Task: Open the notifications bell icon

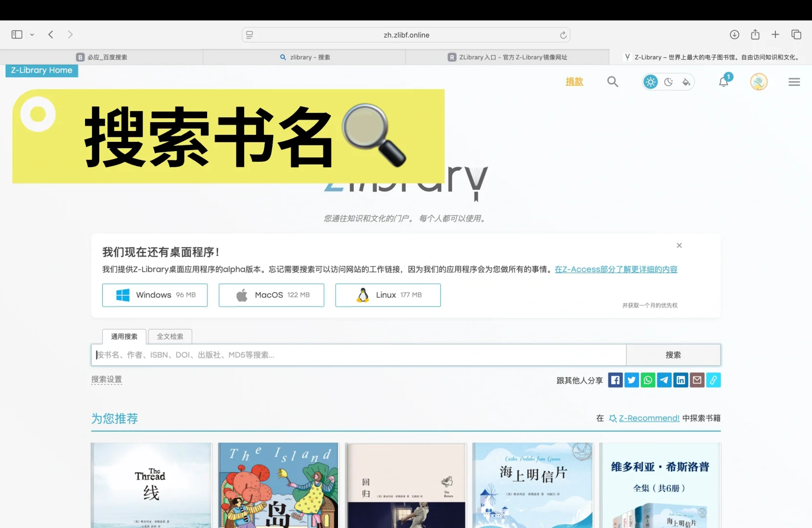Action: pos(724,81)
